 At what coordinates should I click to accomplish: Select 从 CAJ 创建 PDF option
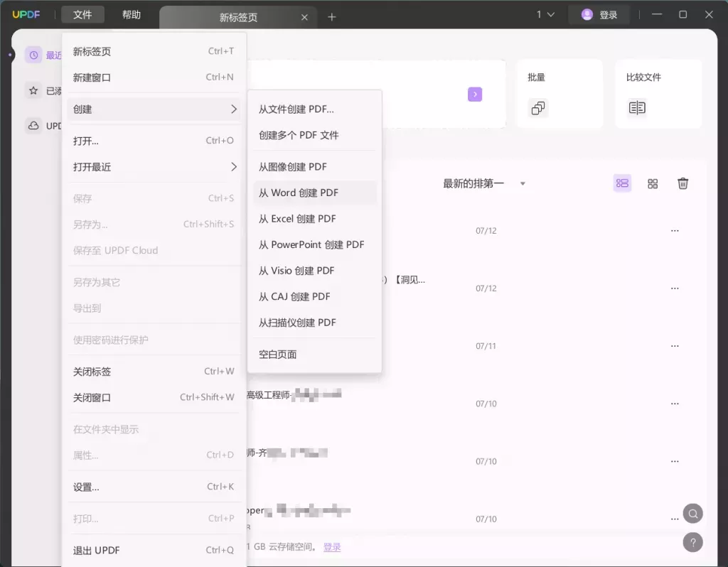(314, 296)
